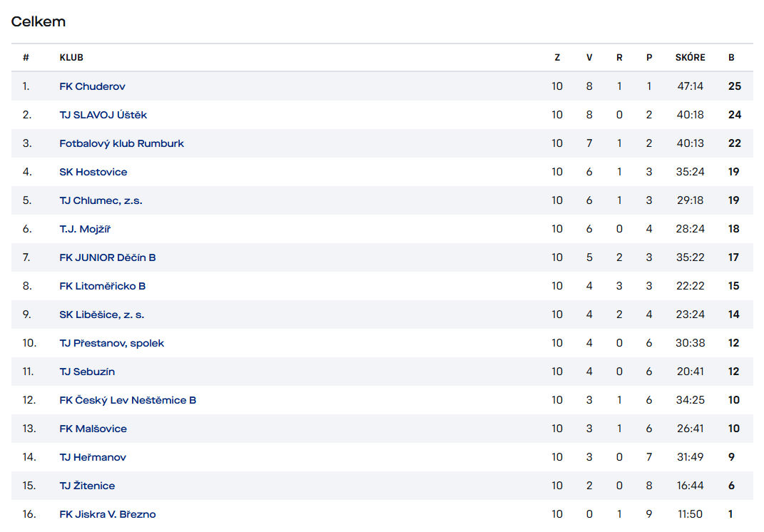Click the Celkem table heading
This screenshot has width=764, height=532.
tap(39, 21)
